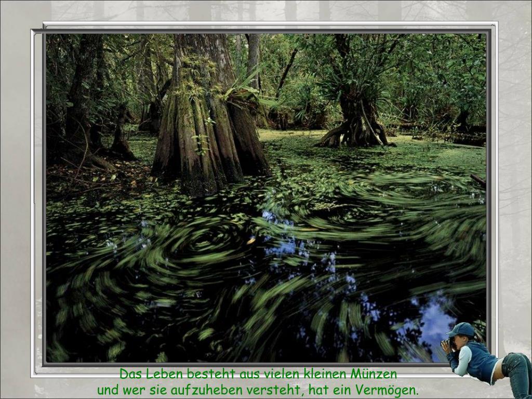Screen dimensions: 532x399
Task: Click the text line "Das Leben besteht aus vielen kleinen Münzen"
Action: [x=258, y=374]
